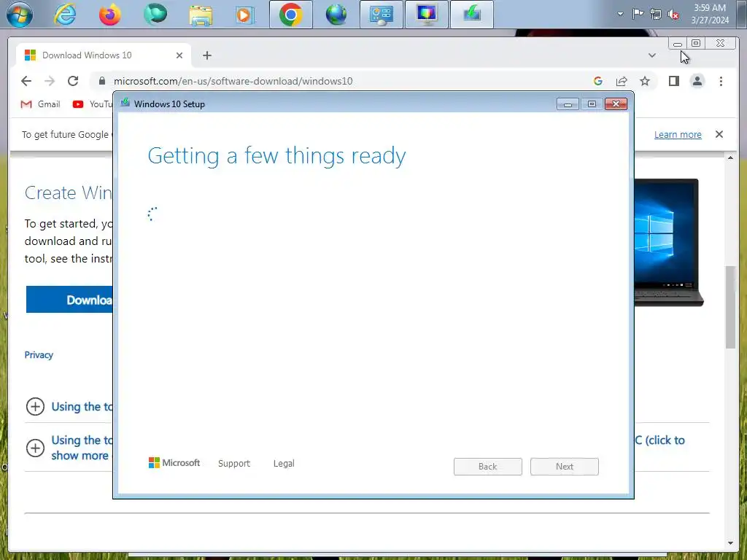Open Action Center flag tray icon

pyautogui.click(x=638, y=14)
